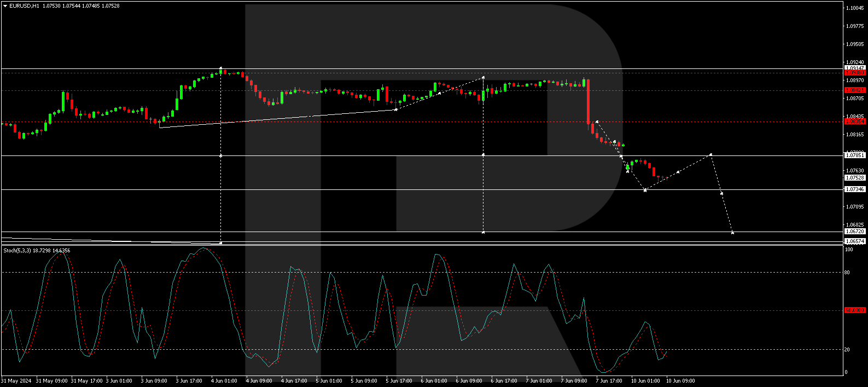Click the 100 value on stochastic scale
Viewport: 868px width, 387px height.
tap(849, 250)
